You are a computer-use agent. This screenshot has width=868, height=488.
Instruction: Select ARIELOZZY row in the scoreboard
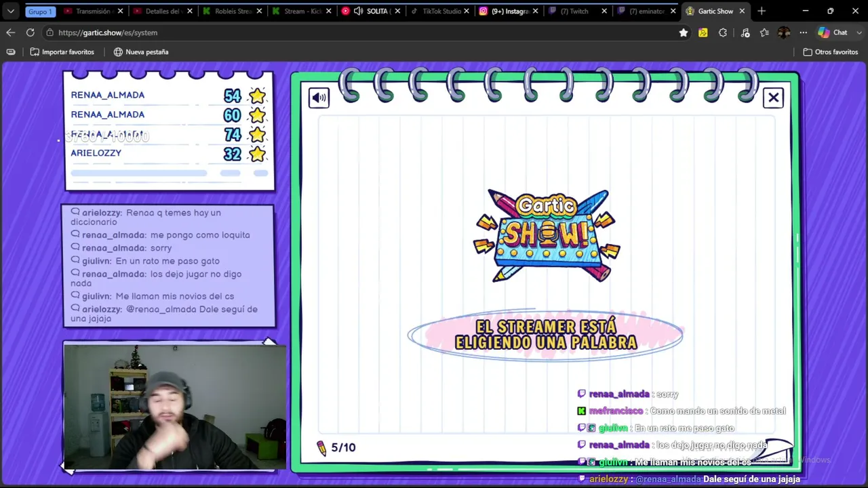[169, 153]
